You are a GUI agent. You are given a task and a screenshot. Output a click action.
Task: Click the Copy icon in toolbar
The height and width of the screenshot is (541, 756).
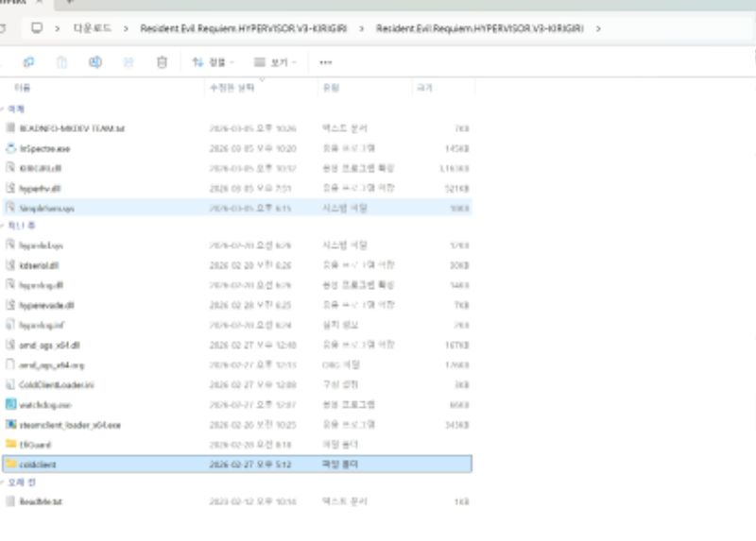pos(29,62)
